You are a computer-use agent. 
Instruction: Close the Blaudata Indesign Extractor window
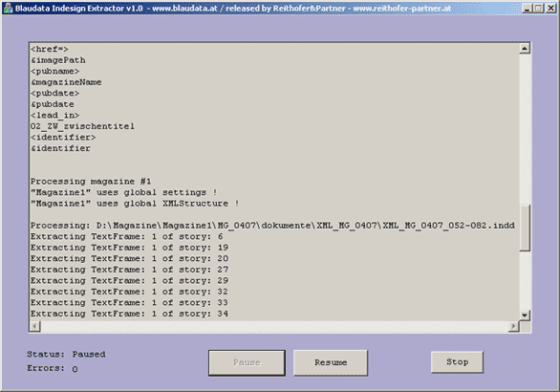point(550,8)
